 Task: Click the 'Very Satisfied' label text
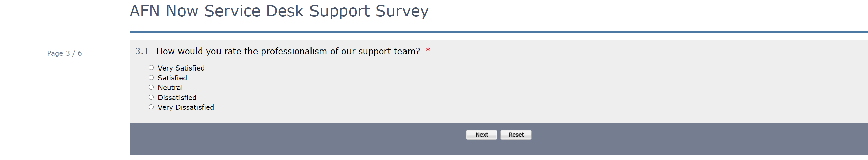point(181,68)
